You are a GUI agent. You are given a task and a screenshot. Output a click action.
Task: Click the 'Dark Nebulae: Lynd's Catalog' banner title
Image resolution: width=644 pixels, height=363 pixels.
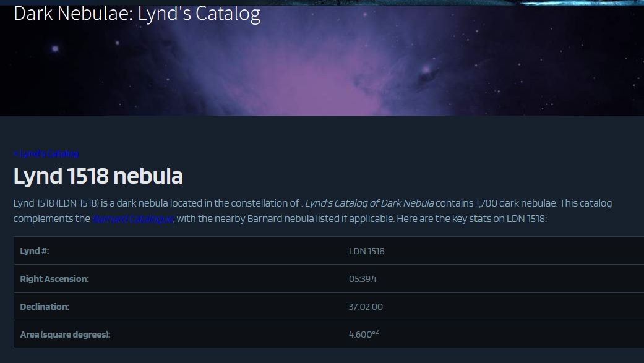coord(137,13)
